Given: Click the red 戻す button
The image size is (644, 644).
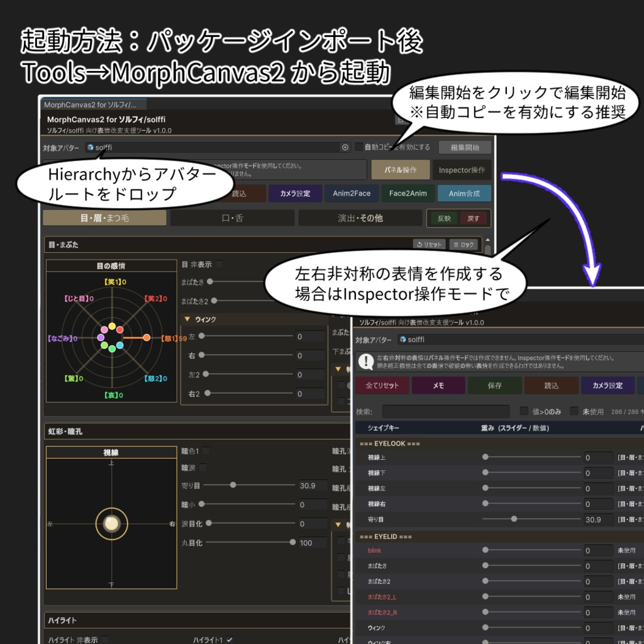Looking at the screenshot, I should (x=473, y=218).
